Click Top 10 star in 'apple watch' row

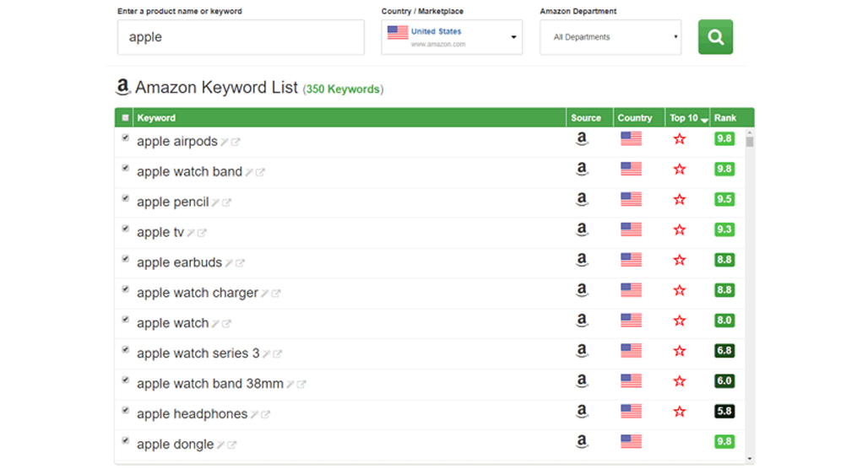pos(680,321)
